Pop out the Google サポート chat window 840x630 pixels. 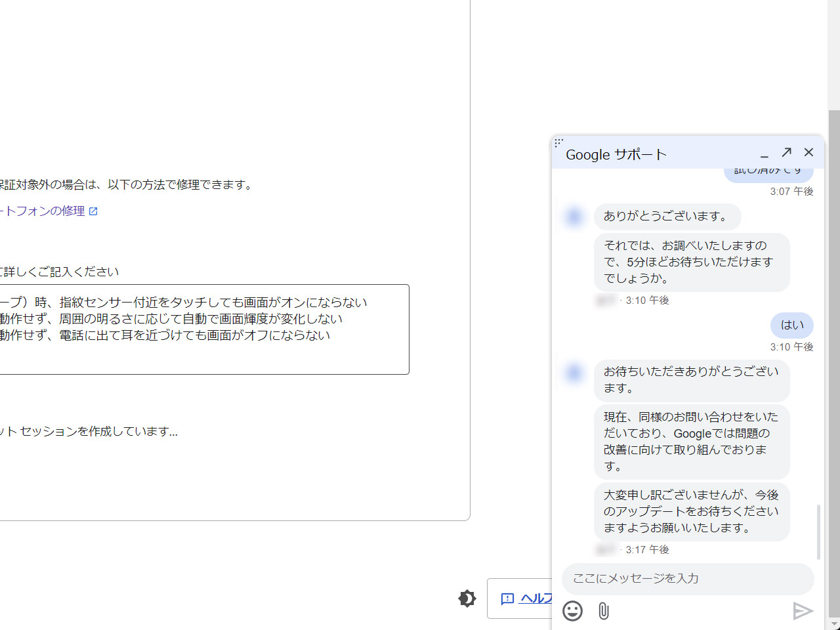[786, 152]
